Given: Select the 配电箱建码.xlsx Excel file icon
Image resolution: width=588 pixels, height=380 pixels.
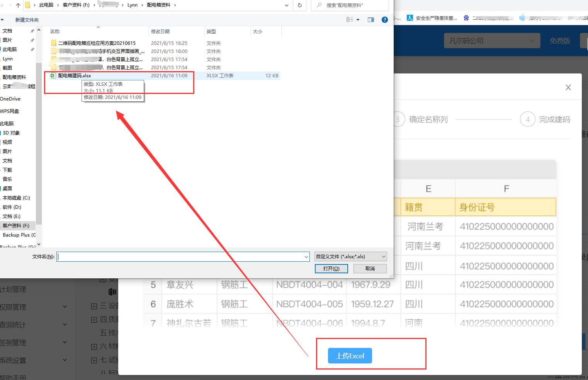Looking at the screenshot, I should (x=54, y=75).
